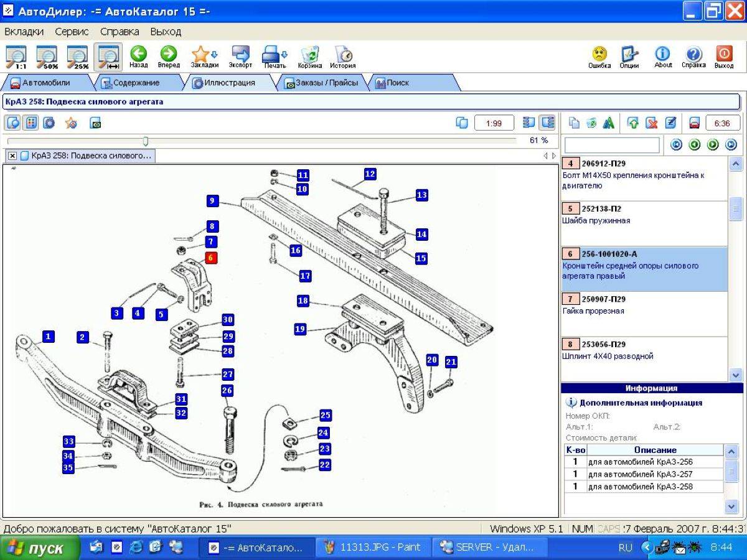Click the copy pages icon beside 1:99

(x=462, y=123)
